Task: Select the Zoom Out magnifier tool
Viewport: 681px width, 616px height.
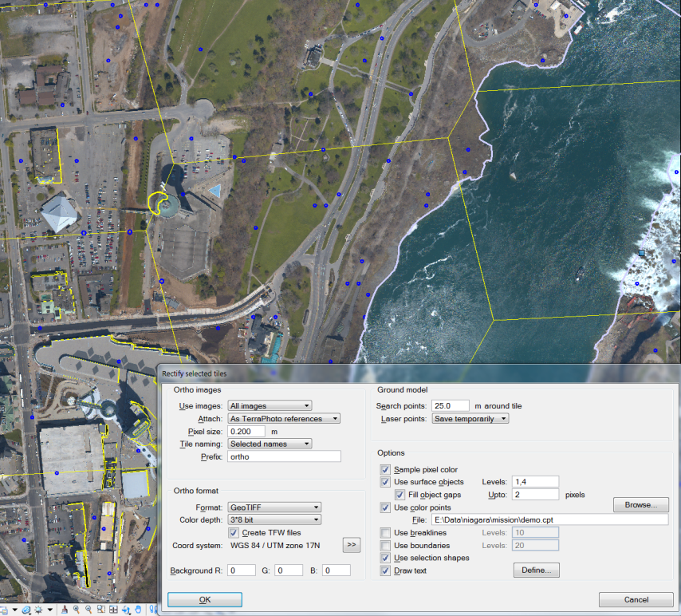Action: [89, 610]
